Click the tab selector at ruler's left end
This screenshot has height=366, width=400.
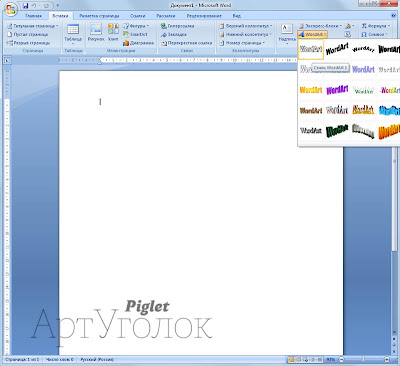[x=7, y=60]
